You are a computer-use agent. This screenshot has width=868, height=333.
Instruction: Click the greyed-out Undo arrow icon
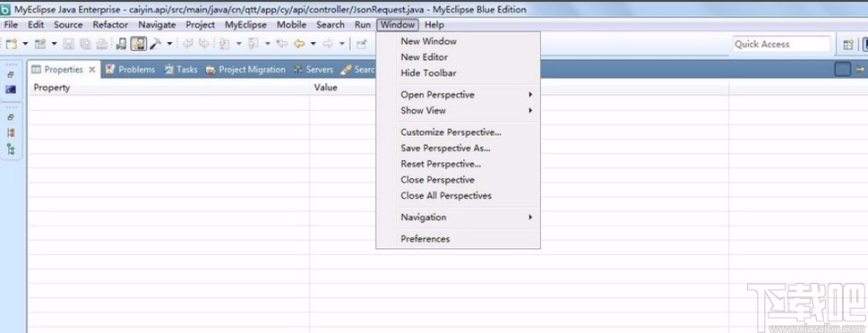click(188, 44)
